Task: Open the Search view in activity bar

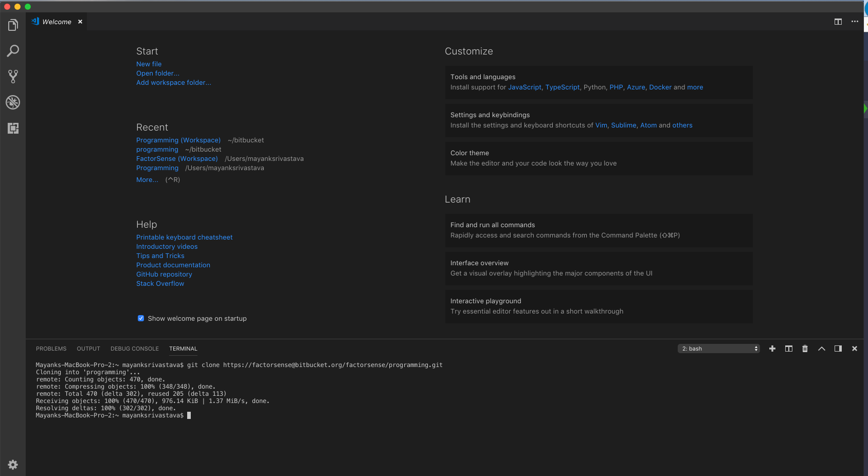Action: (x=13, y=51)
